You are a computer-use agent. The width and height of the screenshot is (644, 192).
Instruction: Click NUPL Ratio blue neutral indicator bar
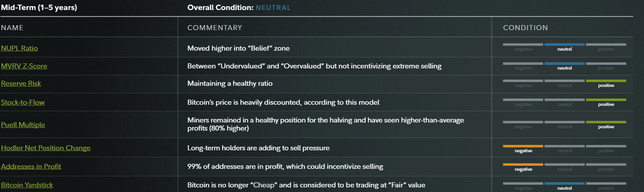564,45
